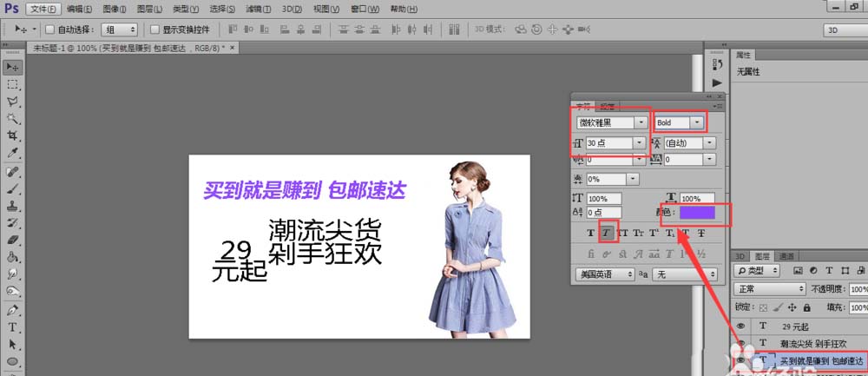Open the 滤镜(T) menu
The width and height of the screenshot is (868, 376).
click(259, 10)
